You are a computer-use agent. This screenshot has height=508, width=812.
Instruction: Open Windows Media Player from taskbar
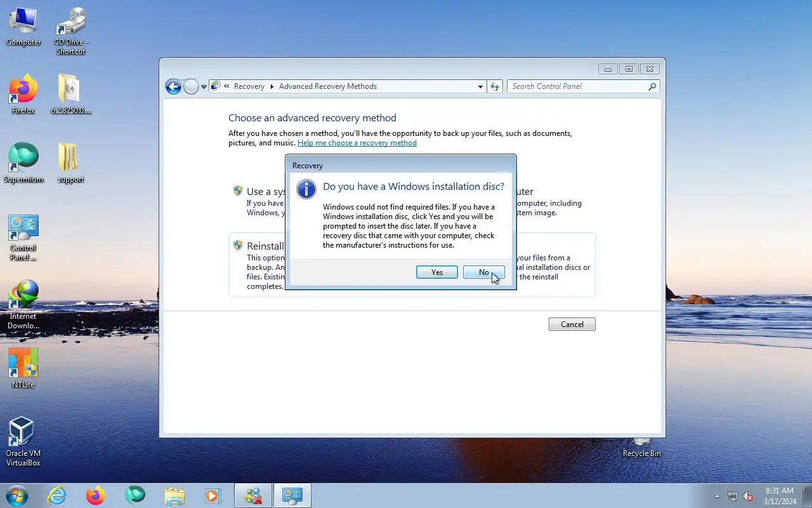point(212,495)
